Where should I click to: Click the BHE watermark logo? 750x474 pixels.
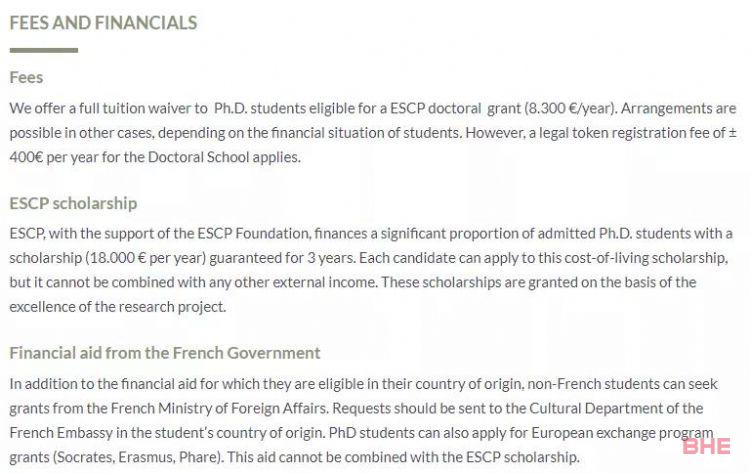pyautogui.click(x=706, y=446)
